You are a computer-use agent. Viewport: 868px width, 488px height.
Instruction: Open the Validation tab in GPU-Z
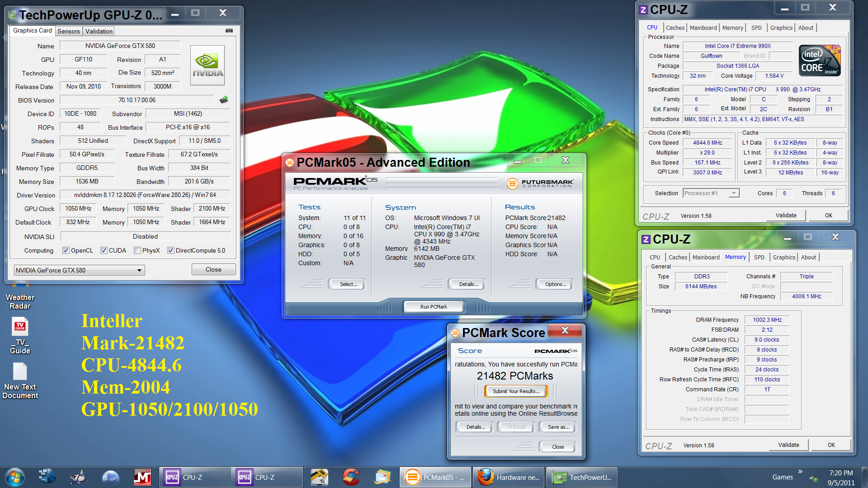tap(99, 31)
